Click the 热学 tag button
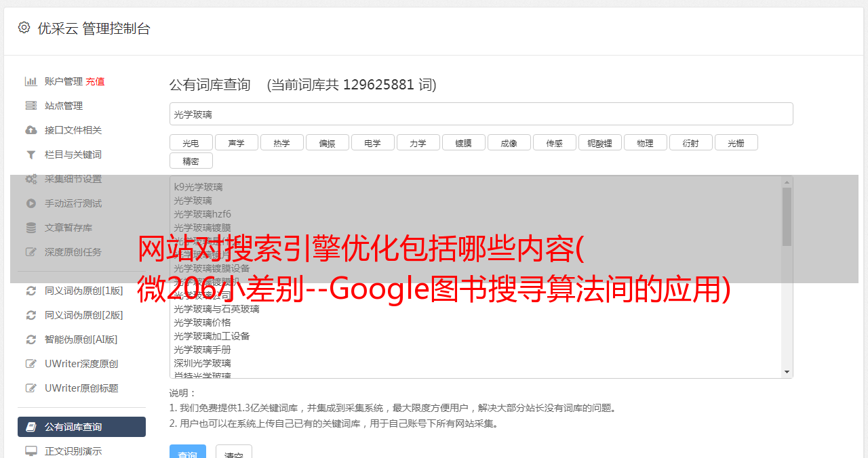The width and height of the screenshot is (868, 458). pos(281,142)
